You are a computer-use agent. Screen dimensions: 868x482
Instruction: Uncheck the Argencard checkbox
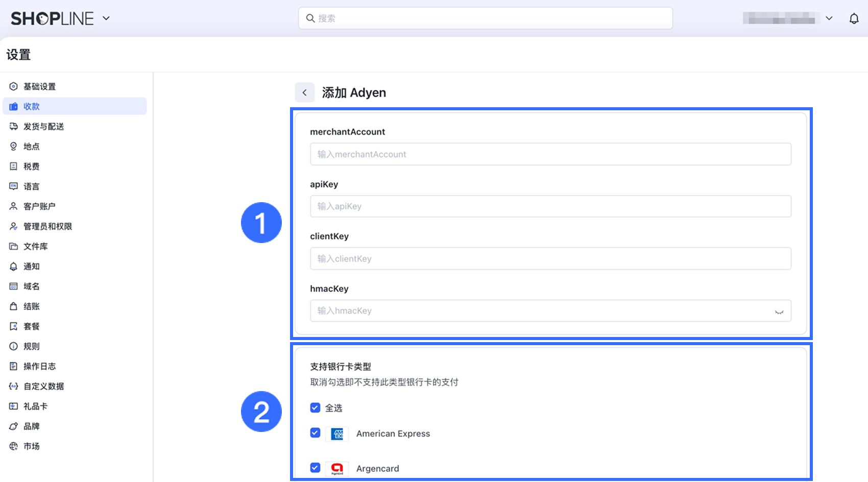[x=315, y=468]
